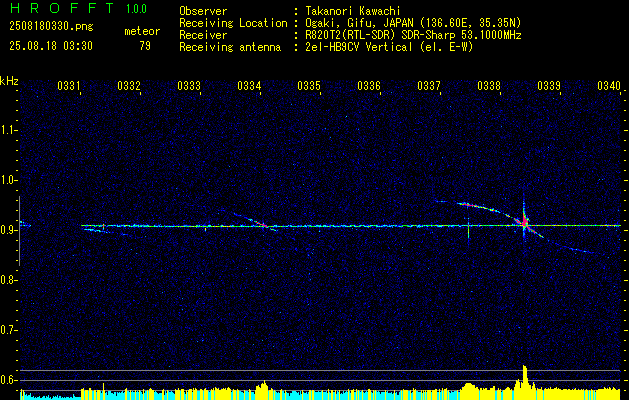Screen dimensions: 629x400
Task: Click time marker 0333
Action: click(x=189, y=85)
